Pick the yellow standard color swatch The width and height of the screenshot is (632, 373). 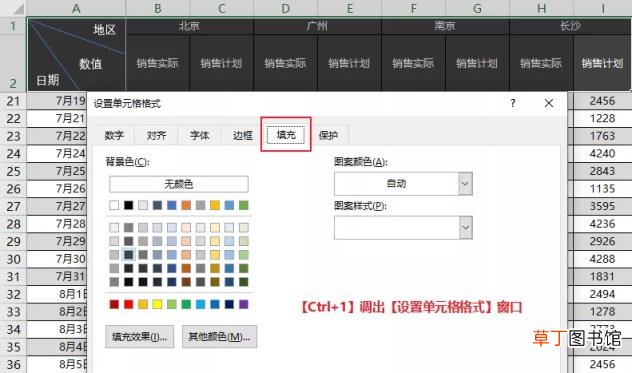coord(157,304)
